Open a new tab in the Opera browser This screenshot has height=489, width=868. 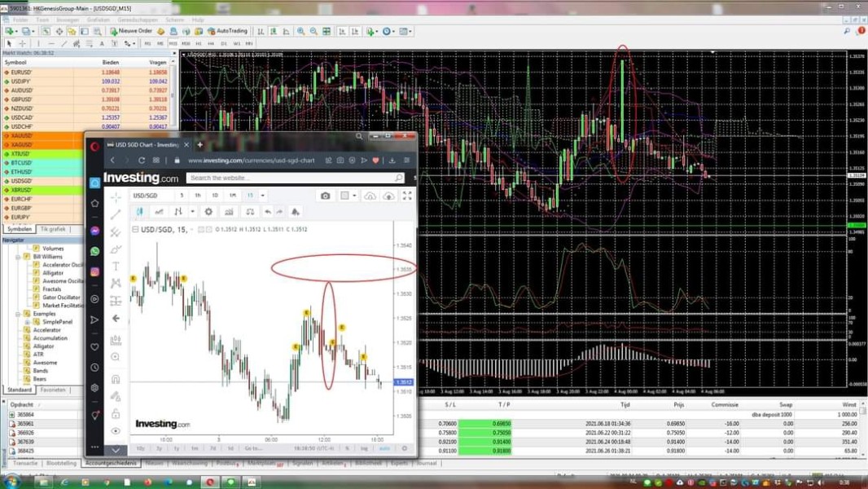199,144
